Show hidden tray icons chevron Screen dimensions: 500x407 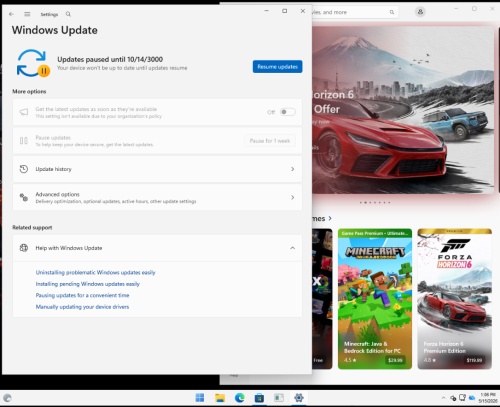click(443, 398)
